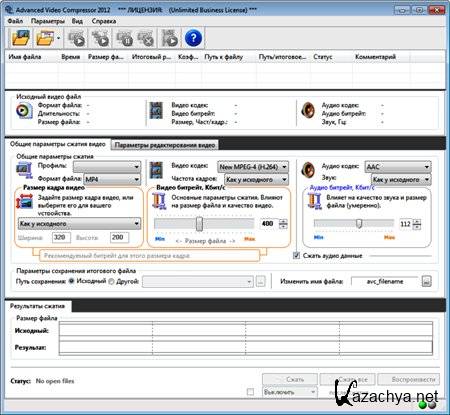Viewport: 450px width, 415px height.
Task: Open a video file with the folder icon
Action: tap(21, 38)
